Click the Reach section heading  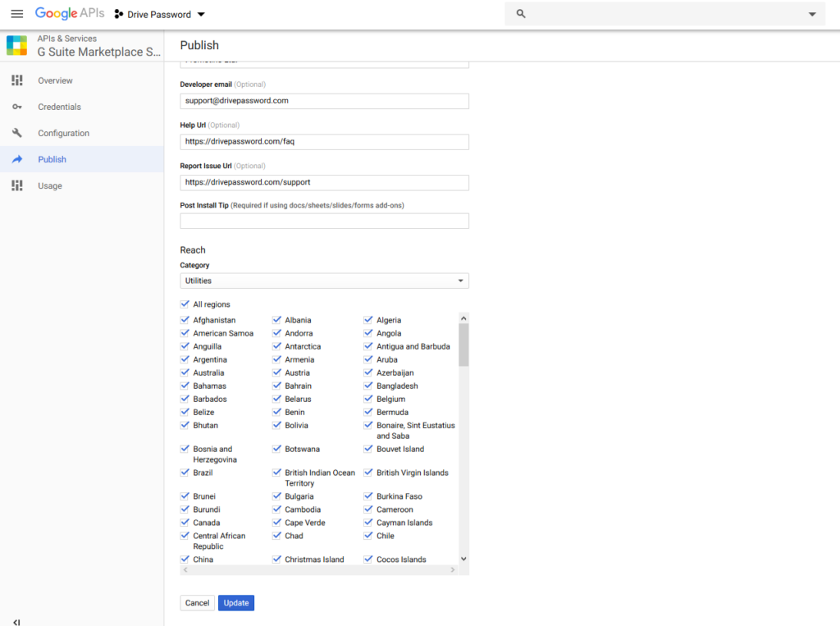[193, 249]
